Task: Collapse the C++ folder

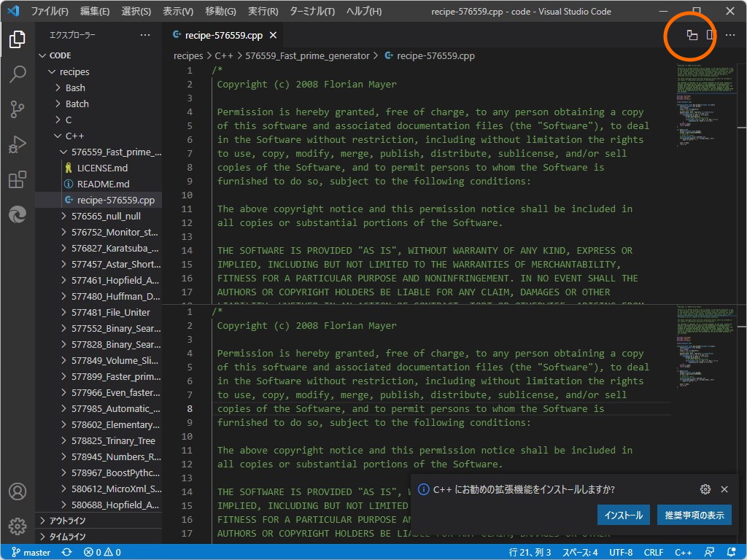Action: pos(74,136)
